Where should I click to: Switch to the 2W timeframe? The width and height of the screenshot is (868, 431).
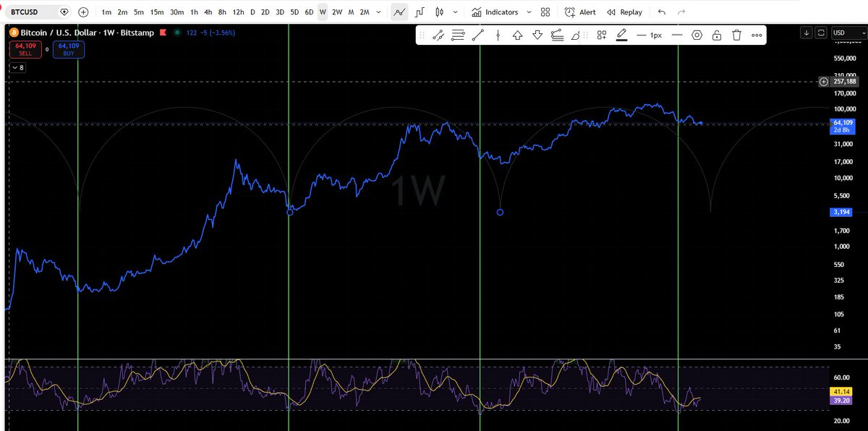click(337, 12)
